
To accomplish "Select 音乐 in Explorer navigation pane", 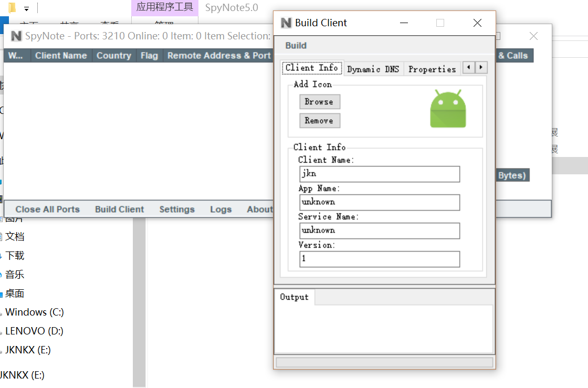I will click(x=15, y=275).
